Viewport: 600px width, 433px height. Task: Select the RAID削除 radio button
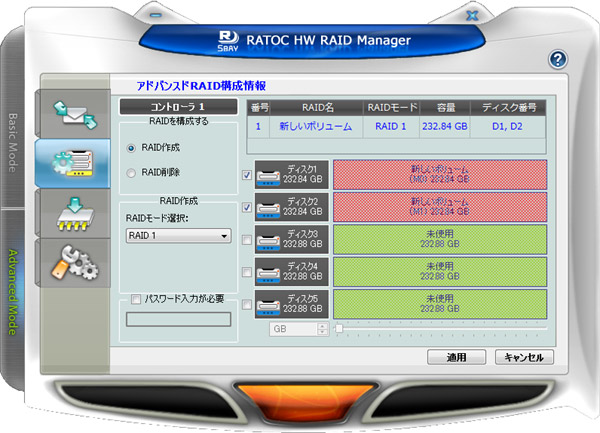(131, 173)
